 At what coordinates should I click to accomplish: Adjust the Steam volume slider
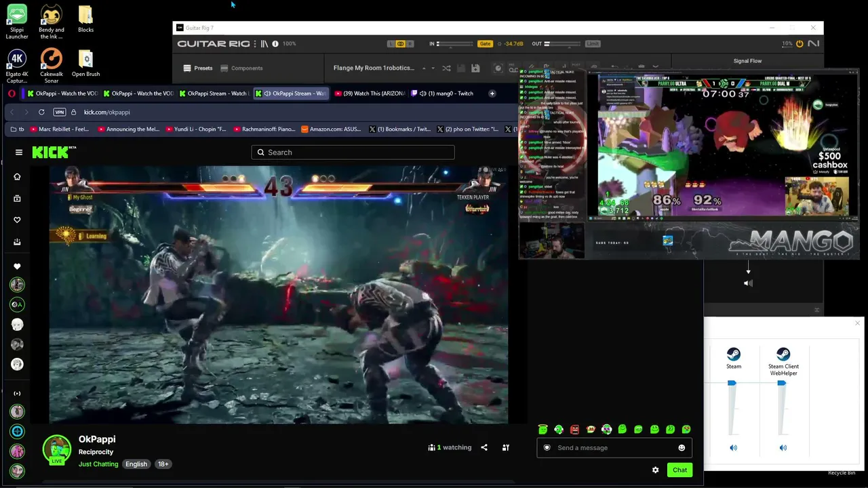pyautogui.click(x=732, y=409)
